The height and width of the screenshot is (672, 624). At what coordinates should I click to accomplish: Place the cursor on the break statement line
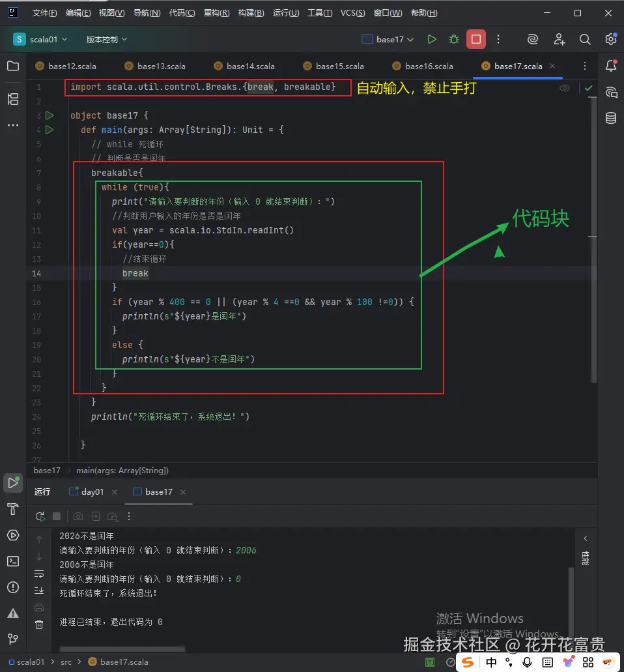click(135, 273)
